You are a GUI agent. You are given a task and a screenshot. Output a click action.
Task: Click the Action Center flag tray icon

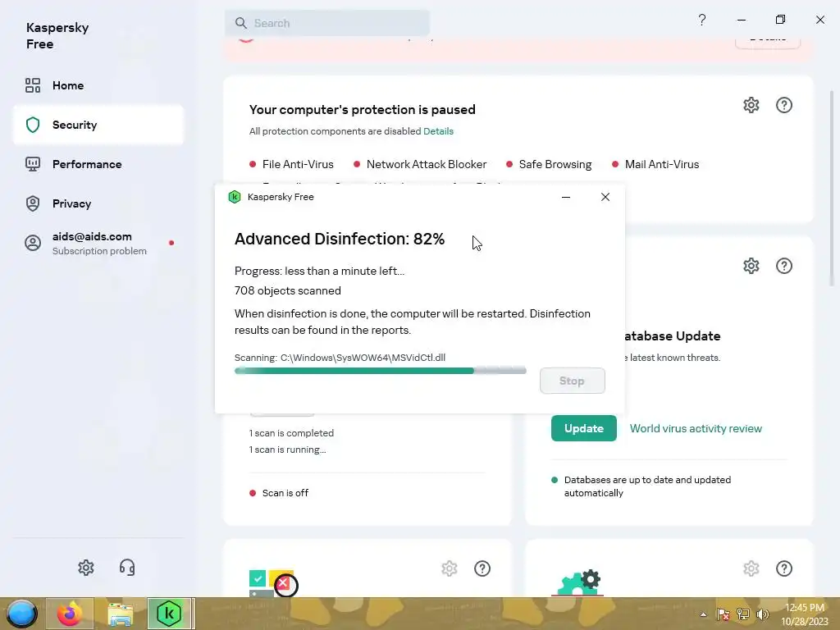point(724,614)
